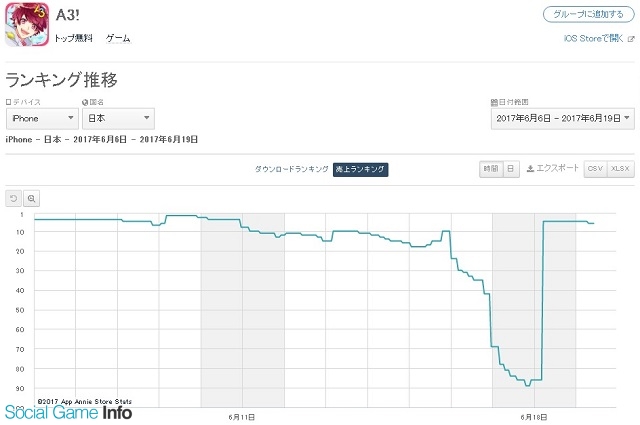Click the chart reset undo icon

tap(13, 198)
